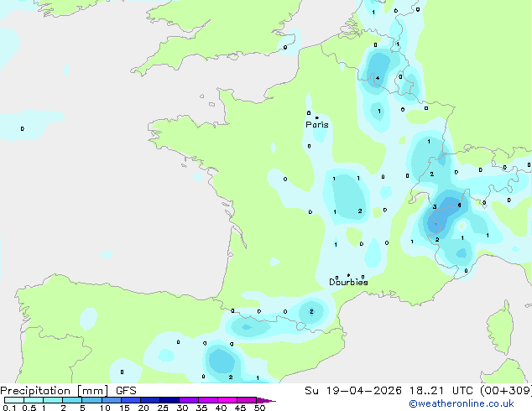The width and height of the screenshot is (532, 411).
Task: Click the 35–40 mm legend color box
Action: [x=207, y=400]
